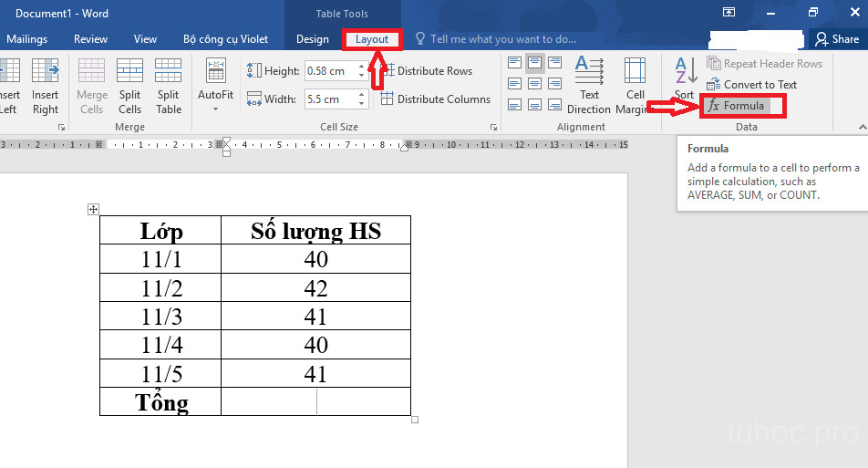The height and width of the screenshot is (468, 868).
Task: Select Align Bottom Left alignment
Action: click(514, 105)
